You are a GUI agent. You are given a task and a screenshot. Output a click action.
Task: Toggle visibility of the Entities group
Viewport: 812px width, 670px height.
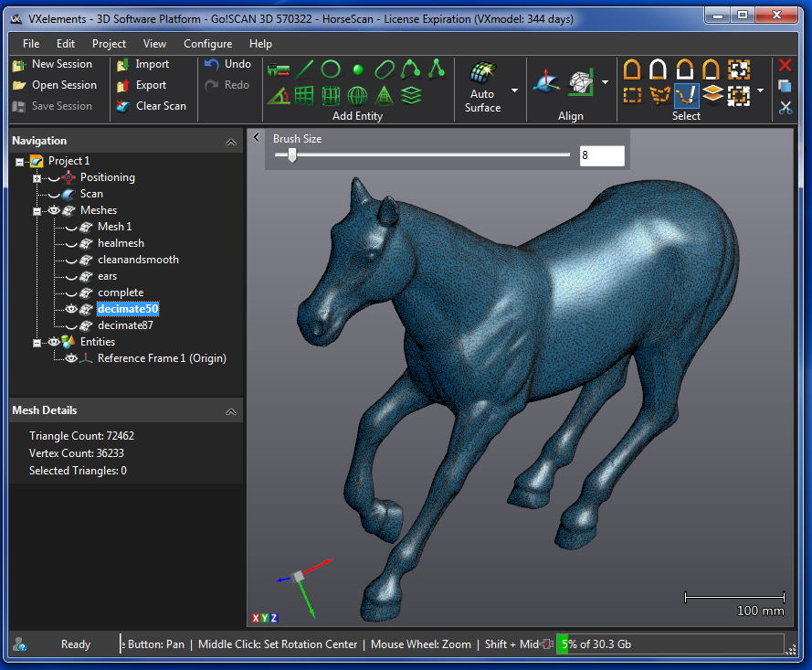coord(54,342)
